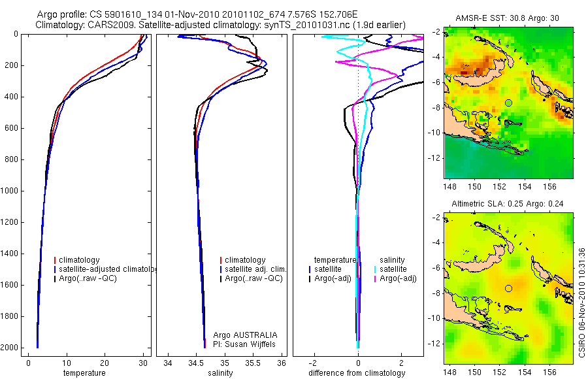This screenshot has height=379, width=588.
Task: Click depth tick label '200' on the y-axis
Action: (12, 65)
